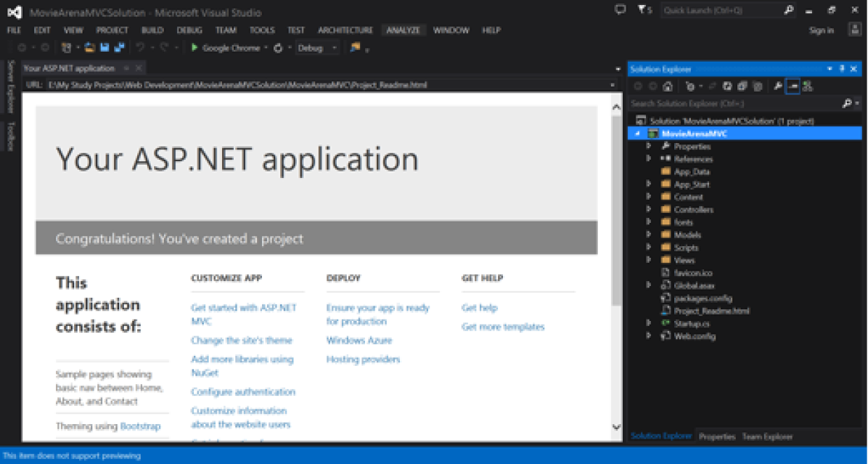
Task: Save the current file with the Save icon
Action: tap(105, 48)
